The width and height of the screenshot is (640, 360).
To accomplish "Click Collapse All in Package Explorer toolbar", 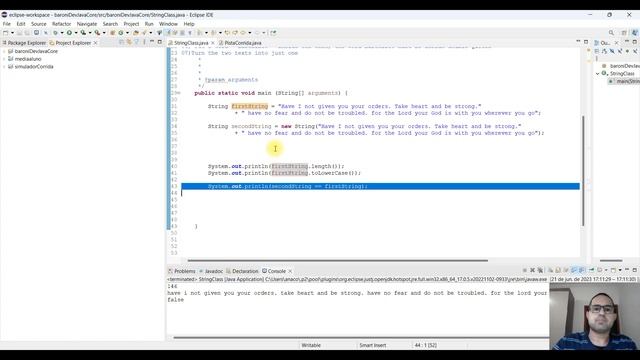I will (x=122, y=42).
